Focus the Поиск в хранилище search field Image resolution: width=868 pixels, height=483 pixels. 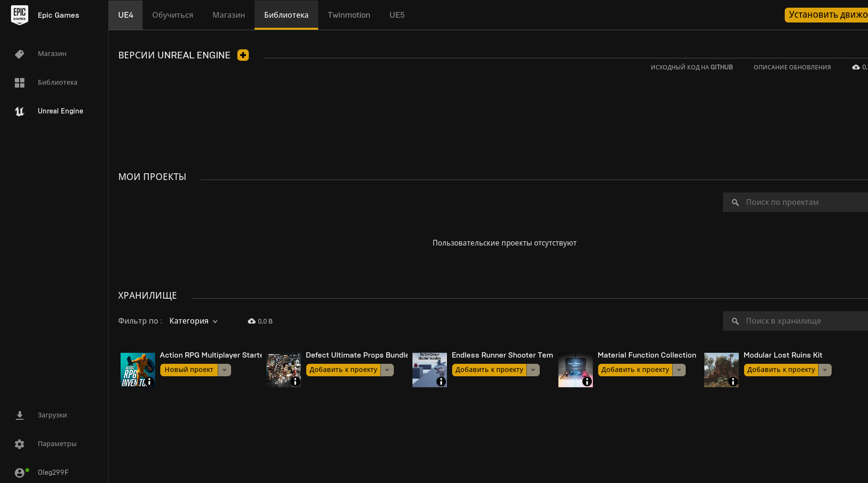click(x=795, y=321)
